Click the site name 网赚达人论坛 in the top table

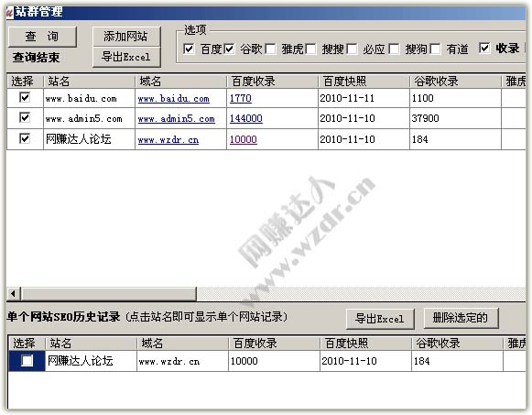(x=79, y=138)
